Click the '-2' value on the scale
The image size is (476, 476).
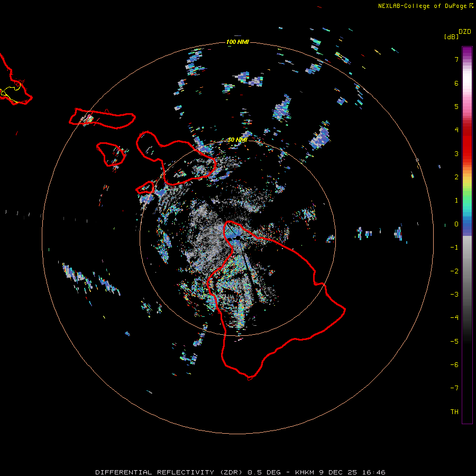454,271
